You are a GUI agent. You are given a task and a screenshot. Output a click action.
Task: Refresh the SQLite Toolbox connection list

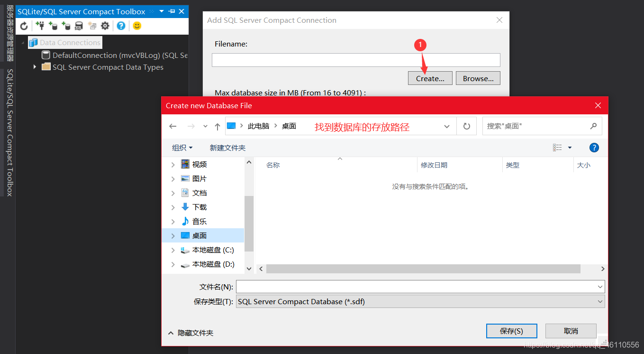point(24,26)
